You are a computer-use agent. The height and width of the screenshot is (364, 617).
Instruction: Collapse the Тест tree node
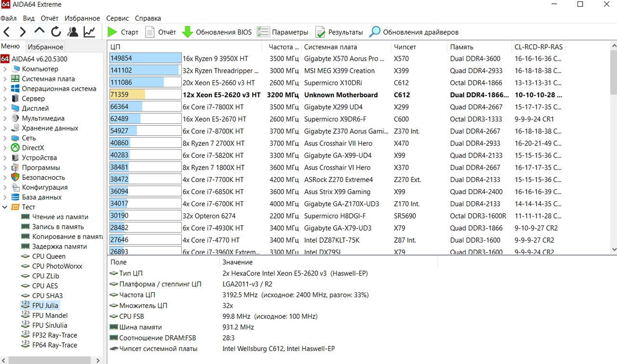pyautogui.click(x=5, y=207)
